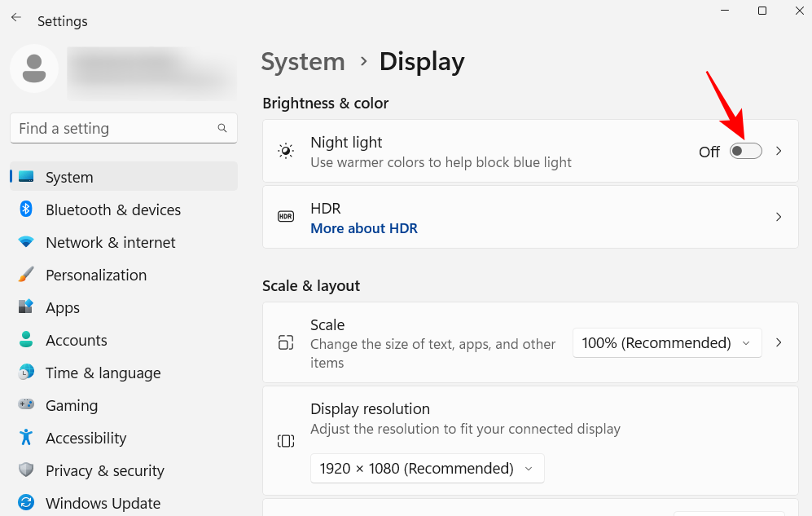Go back with the back arrow
The height and width of the screenshot is (516, 812).
[16, 17]
